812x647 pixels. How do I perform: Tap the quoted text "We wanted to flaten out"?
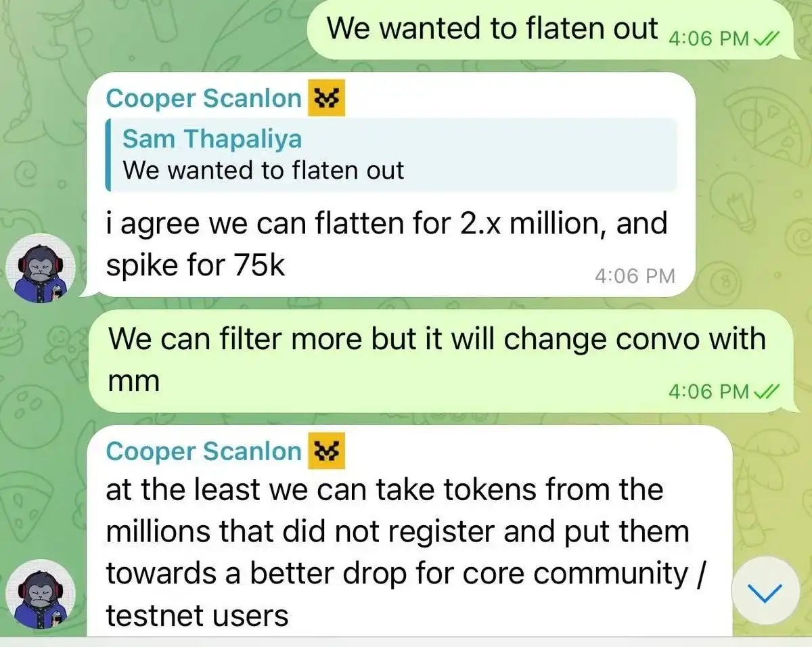coord(263,171)
